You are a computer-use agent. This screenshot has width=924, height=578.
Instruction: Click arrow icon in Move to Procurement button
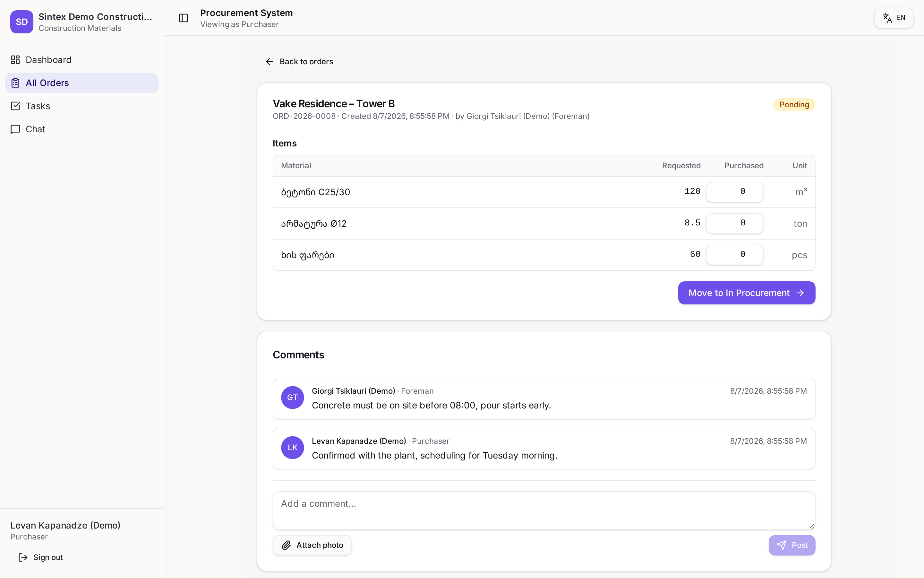point(800,293)
